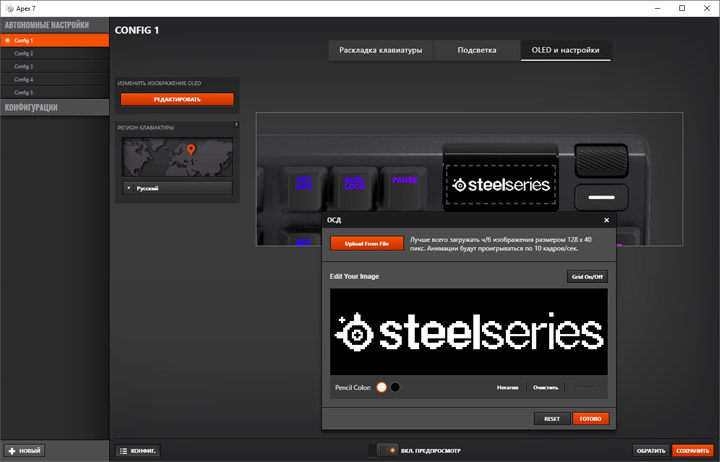Open the Автономные настройки section header
Screen dimensions: 720x462
(55, 25)
